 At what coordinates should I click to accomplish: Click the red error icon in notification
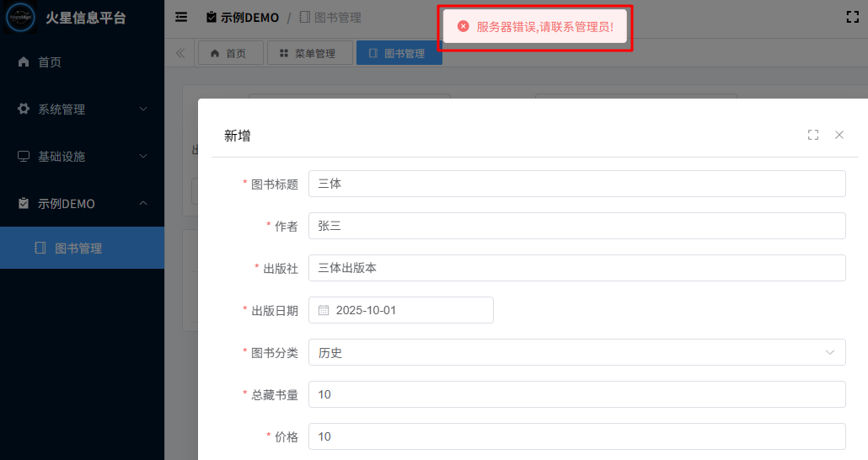(x=463, y=27)
